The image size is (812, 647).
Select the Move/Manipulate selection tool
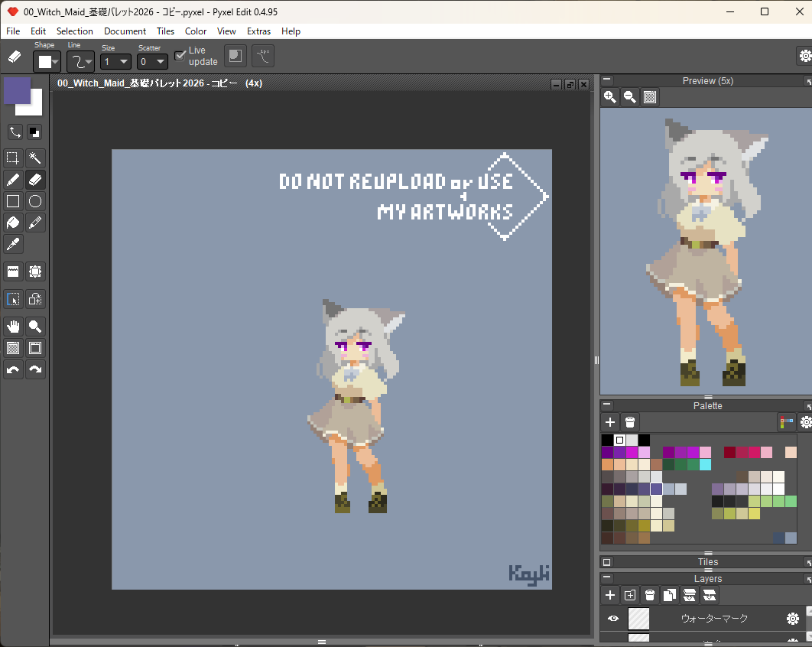[13, 299]
